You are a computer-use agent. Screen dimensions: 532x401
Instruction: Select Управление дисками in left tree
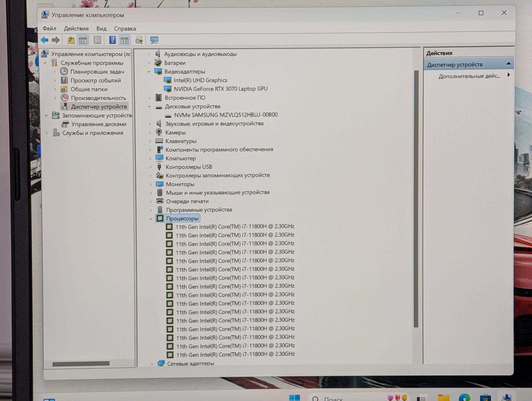pyautogui.click(x=99, y=124)
